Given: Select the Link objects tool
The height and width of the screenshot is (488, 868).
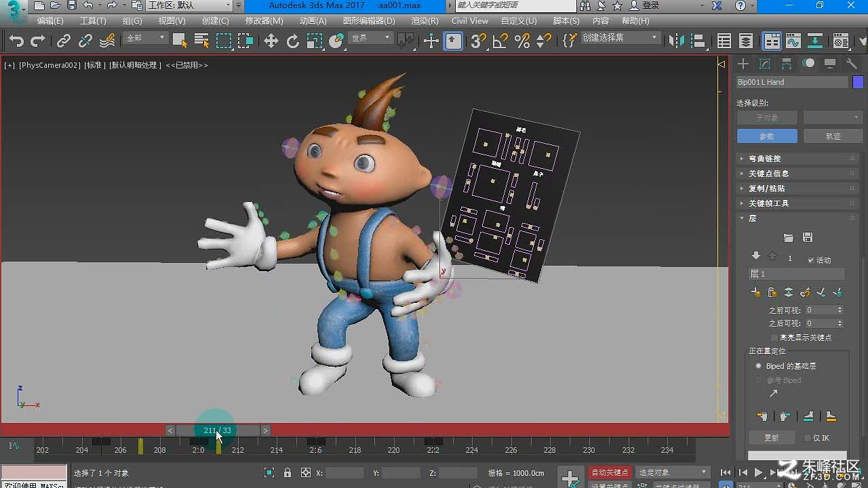Looking at the screenshot, I should coord(64,41).
